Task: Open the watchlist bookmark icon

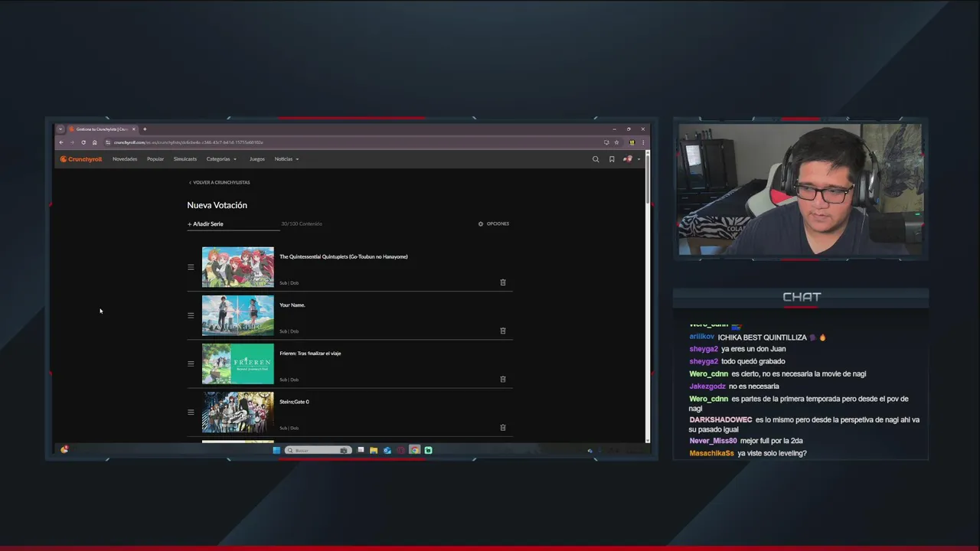Action: click(612, 159)
